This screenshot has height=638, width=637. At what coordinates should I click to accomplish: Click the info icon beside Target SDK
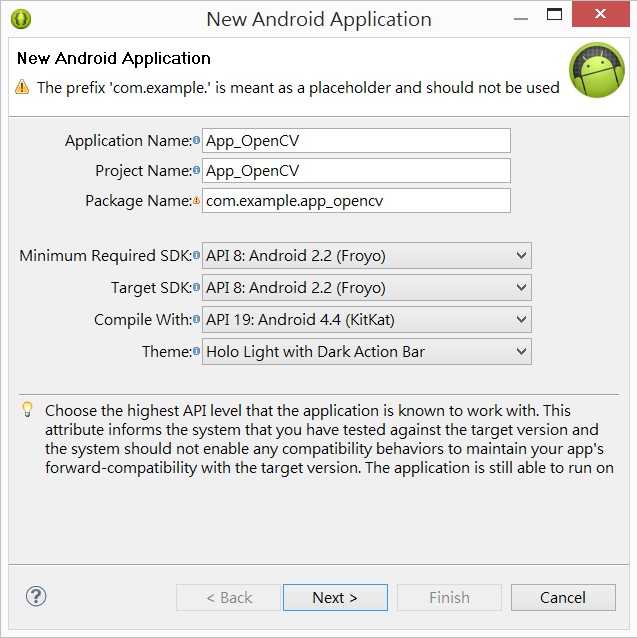click(x=196, y=287)
